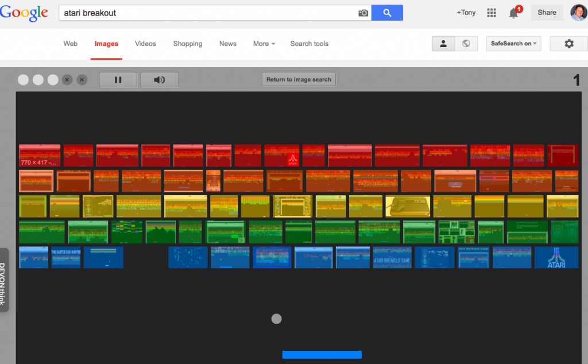
Task: Click Return to image search
Action: pos(299,79)
